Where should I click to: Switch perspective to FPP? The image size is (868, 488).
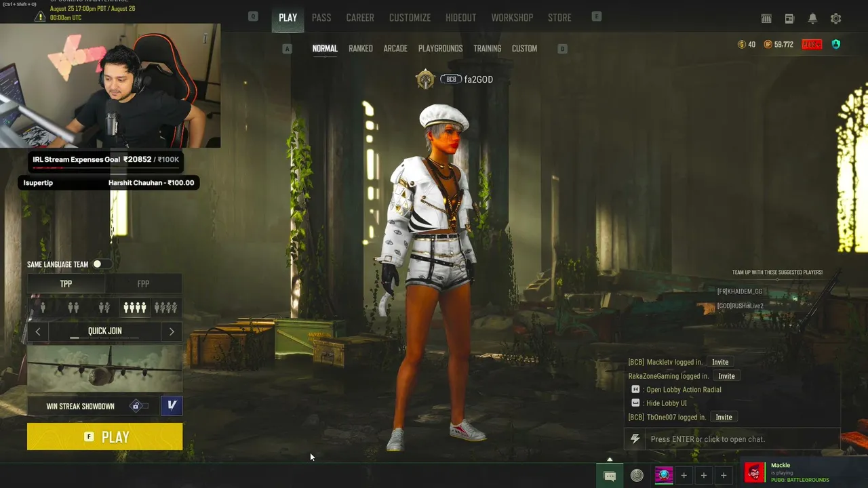[x=143, y=284]
